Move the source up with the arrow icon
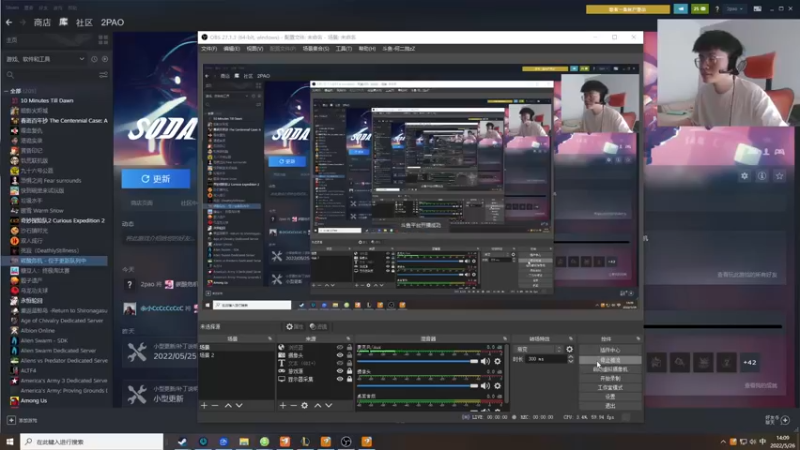Screen dimensions: 800x450 point(317,406)
